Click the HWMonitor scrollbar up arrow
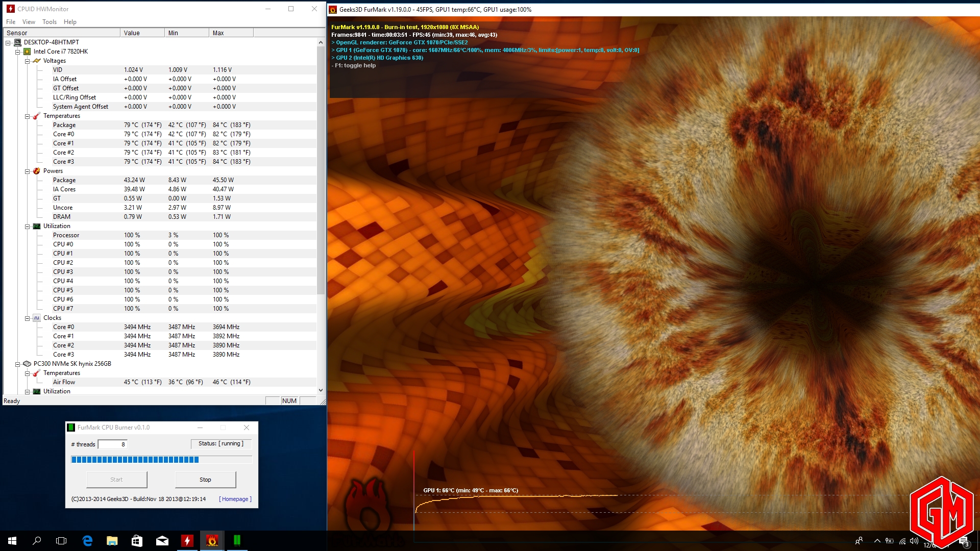 (x=321, y=42)
